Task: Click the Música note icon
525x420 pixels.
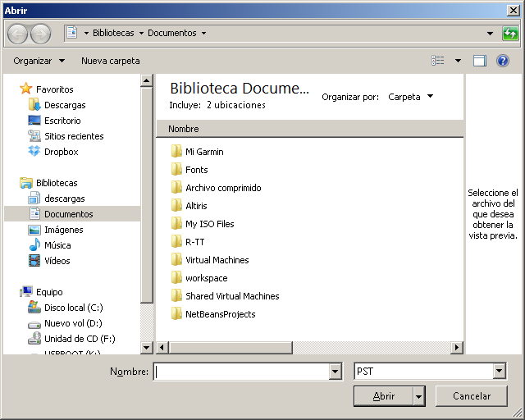Action: point(34,244)
